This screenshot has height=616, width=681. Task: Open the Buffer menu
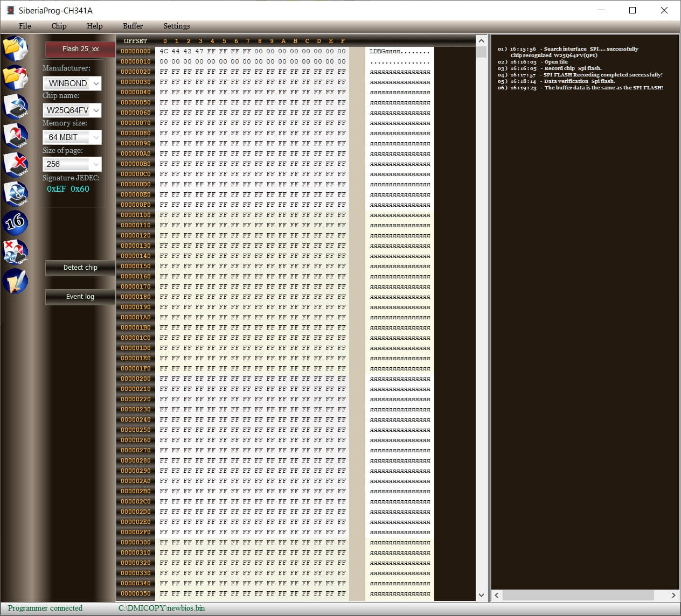coord(133,26)
